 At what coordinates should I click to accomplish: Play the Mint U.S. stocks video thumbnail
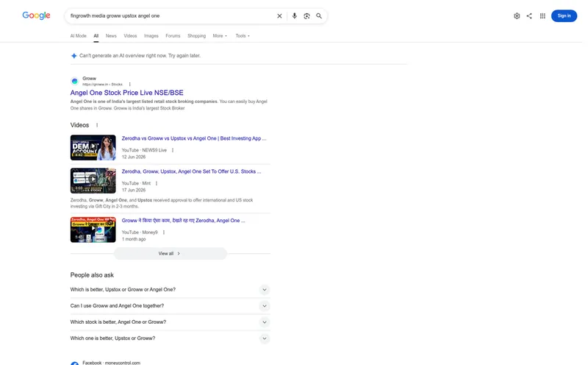[93, 180]
